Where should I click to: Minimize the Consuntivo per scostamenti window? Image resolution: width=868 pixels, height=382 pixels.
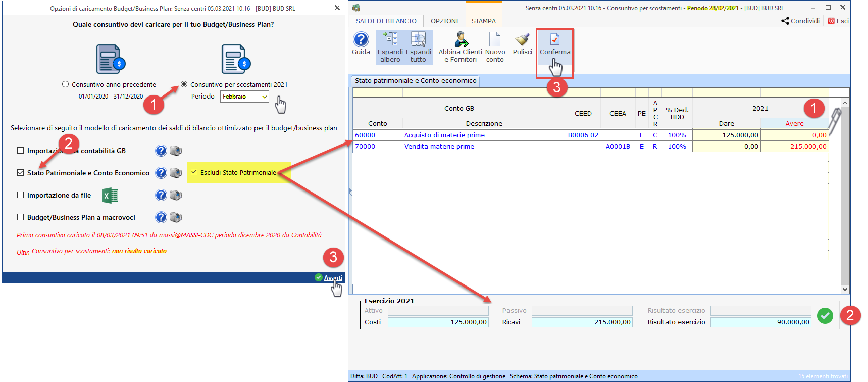tap(813, 8)
